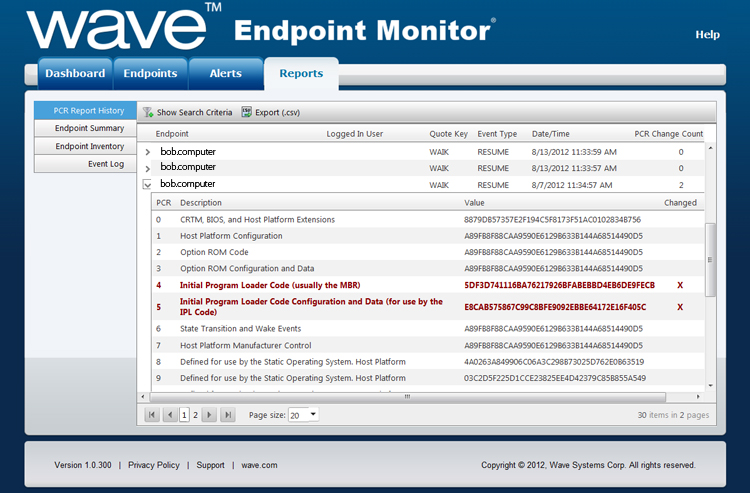Click the Export (.csv) icon
This screenshot has height=493, width=750.
pos(246,113)
